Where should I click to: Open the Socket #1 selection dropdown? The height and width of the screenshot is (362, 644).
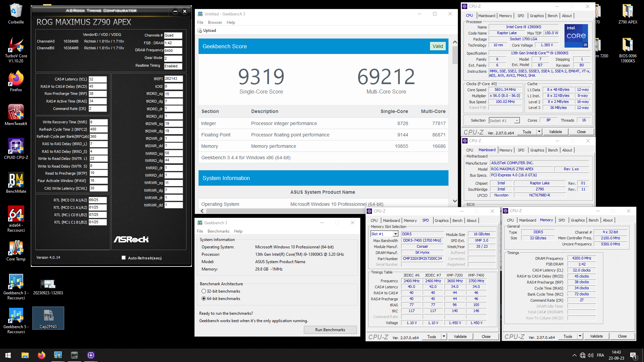click(517, 121)
